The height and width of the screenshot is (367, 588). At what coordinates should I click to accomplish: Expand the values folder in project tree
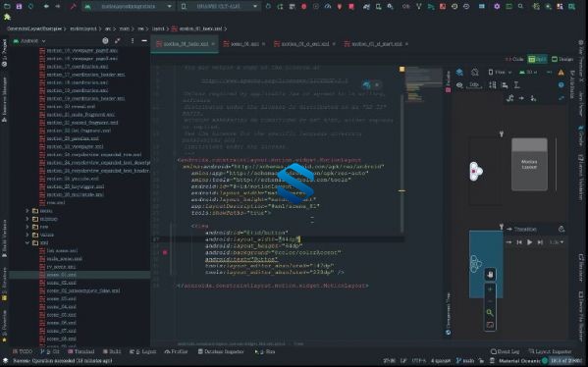coord(27,235)
